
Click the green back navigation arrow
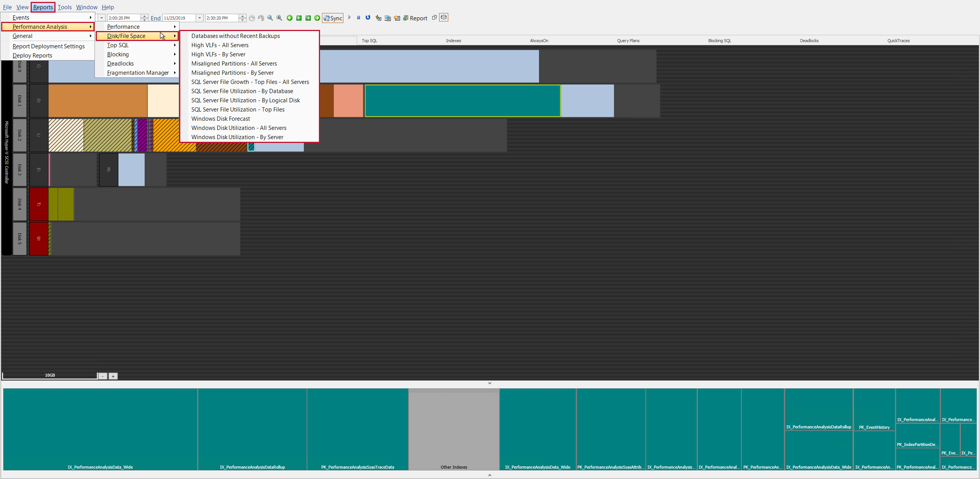point(290,18)
